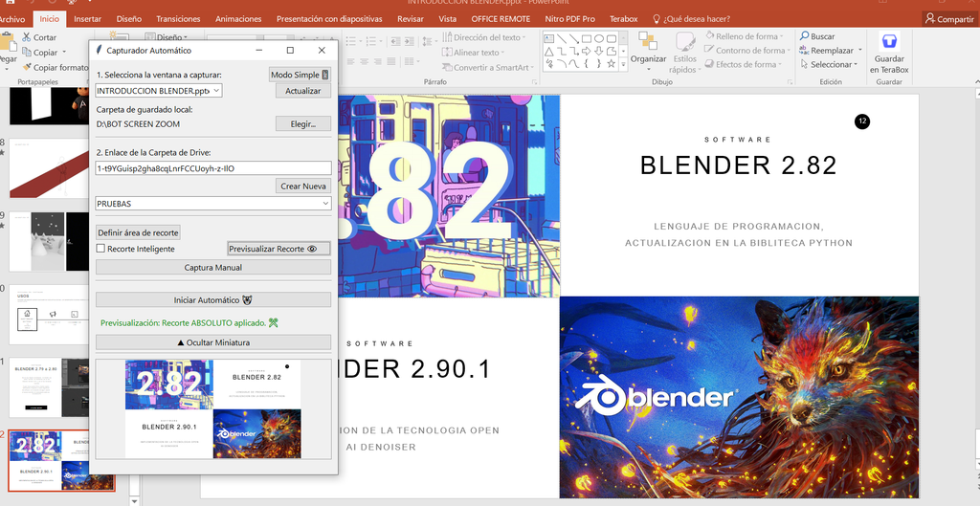
Task: Click the Elegir... folder button
Action: (x=303, y=123)
